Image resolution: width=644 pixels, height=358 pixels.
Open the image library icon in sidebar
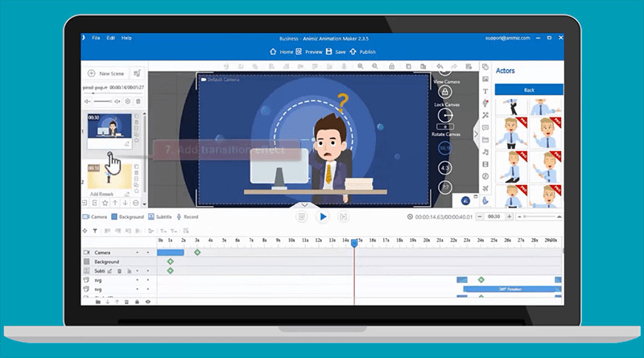(485, 79)
